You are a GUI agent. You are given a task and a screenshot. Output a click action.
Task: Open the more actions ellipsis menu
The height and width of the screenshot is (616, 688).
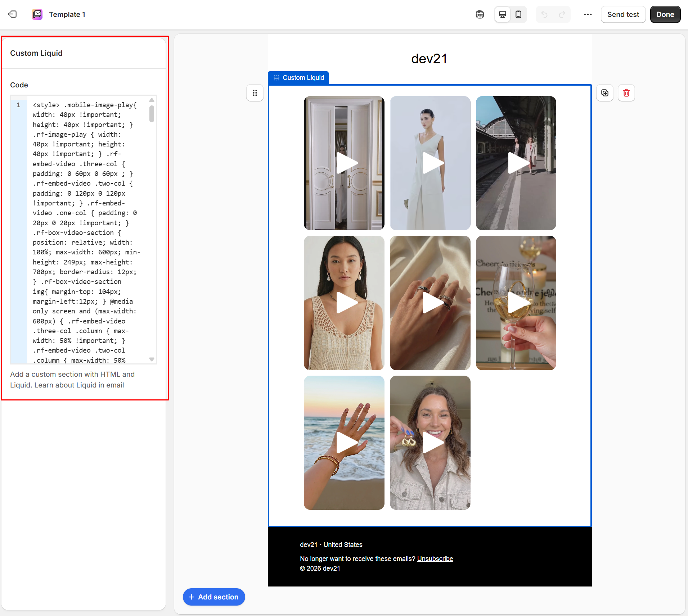click(588, 14)
